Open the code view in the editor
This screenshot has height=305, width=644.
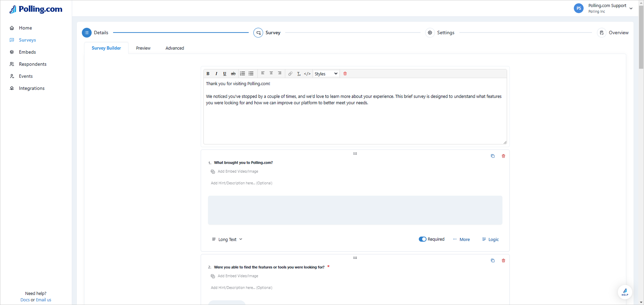click(x=307, y=74)
